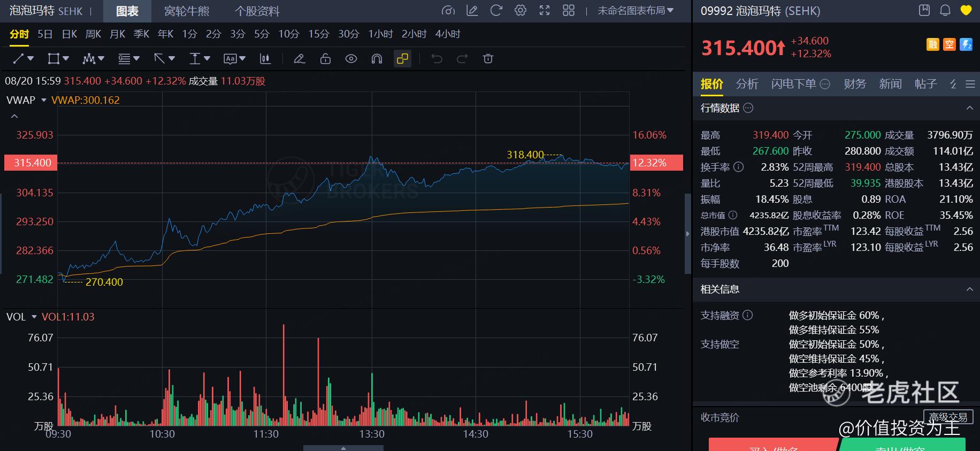Viewport: 980px width, 451px height.
Task: Click the right-edge chart scrollbar handle
Action: click(687, 233)
